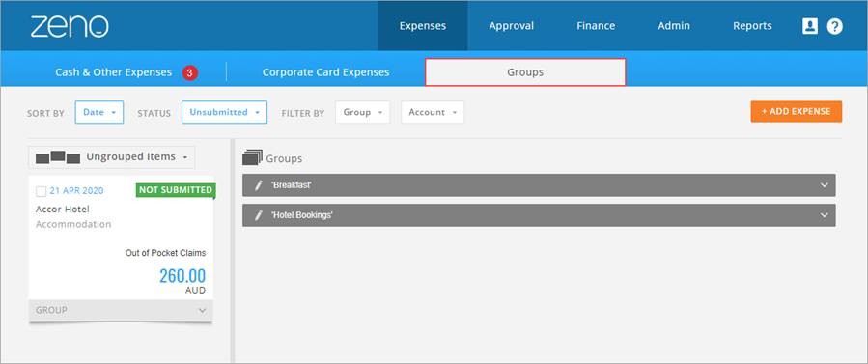Image resolution: width=868 pixels, height=364 pixels.
Task: Open the Account filter dropdown
Action: 433,112
